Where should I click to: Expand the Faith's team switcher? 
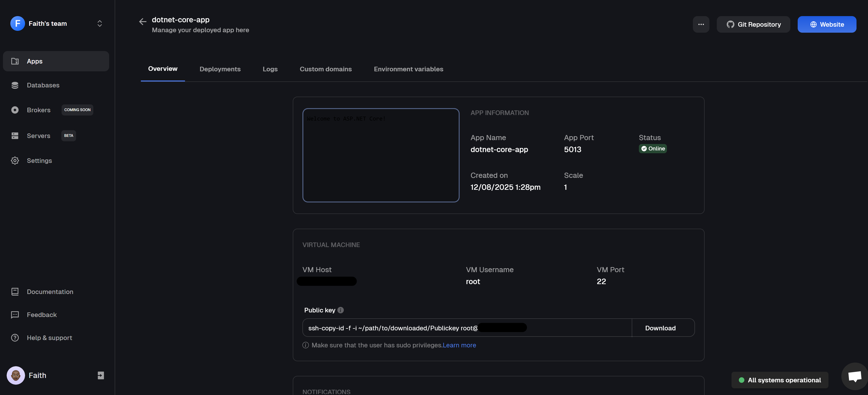(100, 23)
